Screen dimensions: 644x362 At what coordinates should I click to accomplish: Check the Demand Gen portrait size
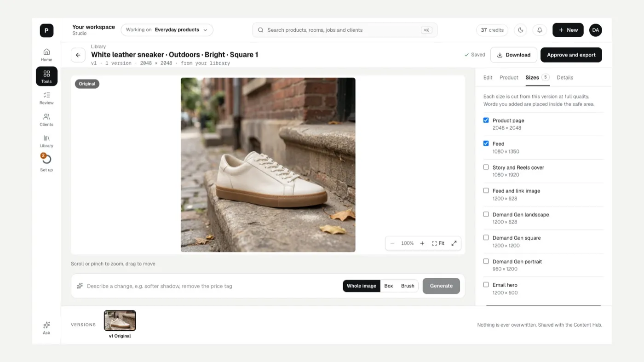486,261
